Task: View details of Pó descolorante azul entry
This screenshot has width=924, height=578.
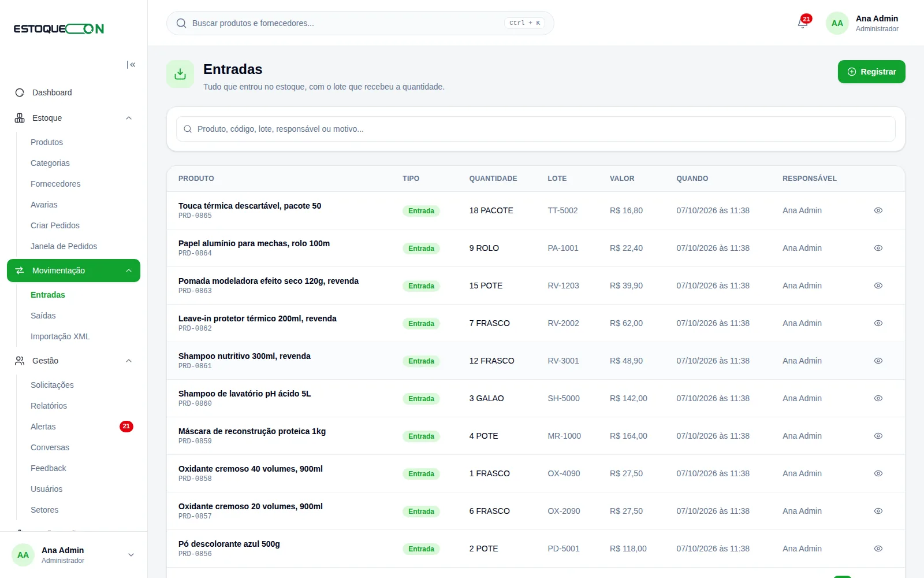Action: [x=878, y=549]
